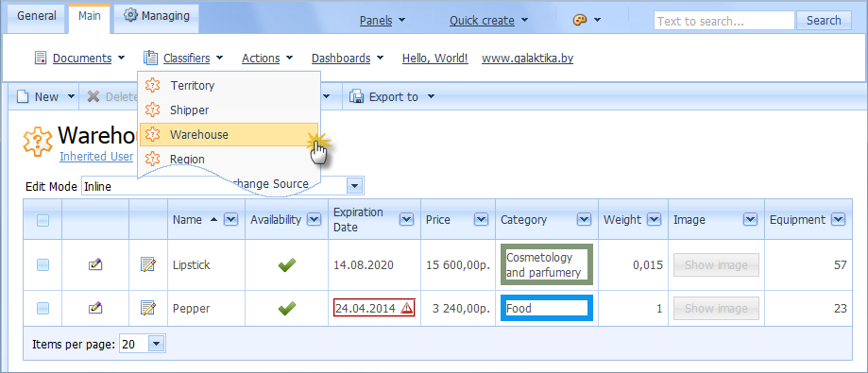This screenshot has width=868, height=373.
Task: Click the large Warehouse heading icon
Action: tap(37, 142)
